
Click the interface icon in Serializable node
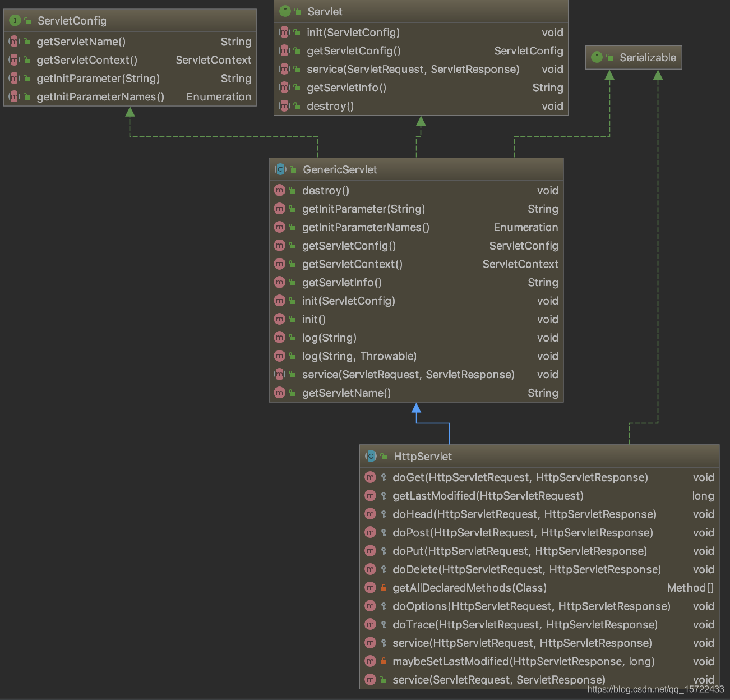tap(597, 57)
